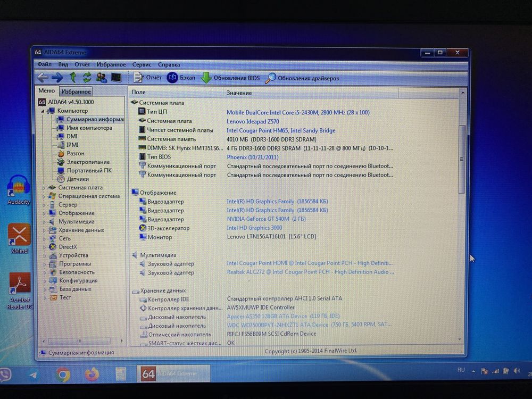The image size is (532, 399).
Task: Expand the DirectX tree node
Action: (x=44, y=247)
